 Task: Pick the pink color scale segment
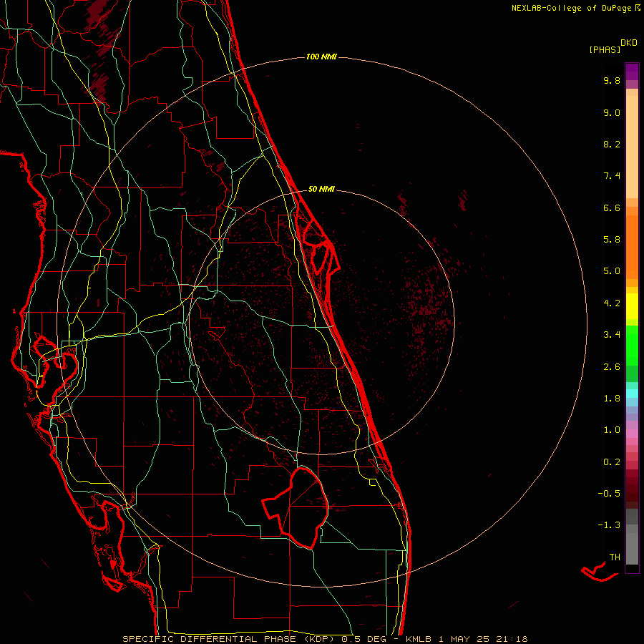point(632,434)
